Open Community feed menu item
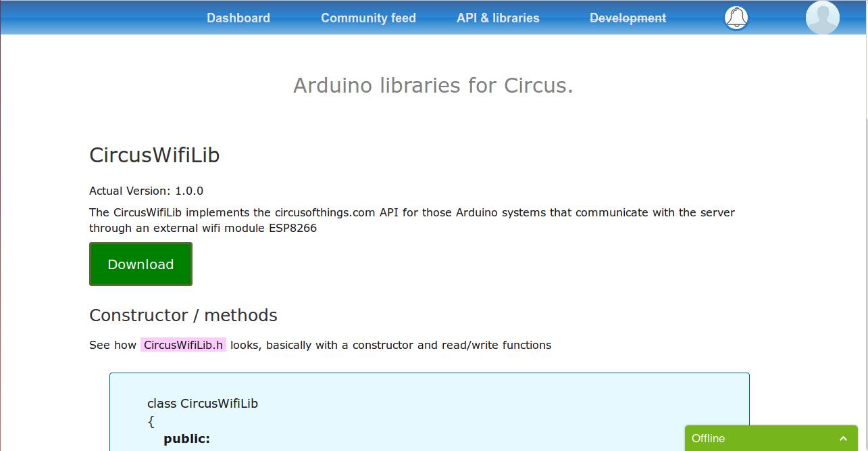The width and height of the screenshot is (868, 451). (x=368, y=18)
